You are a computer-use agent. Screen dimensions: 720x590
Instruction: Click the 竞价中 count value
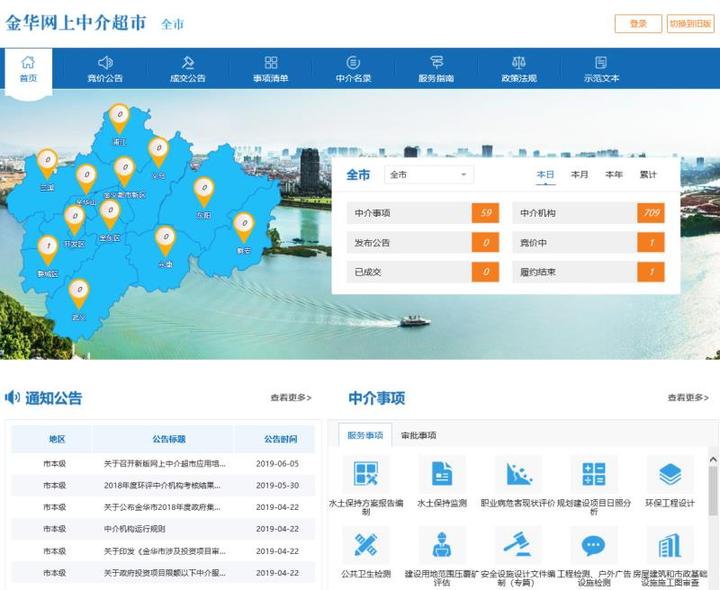pyautogui.click(x=651, y=242)
